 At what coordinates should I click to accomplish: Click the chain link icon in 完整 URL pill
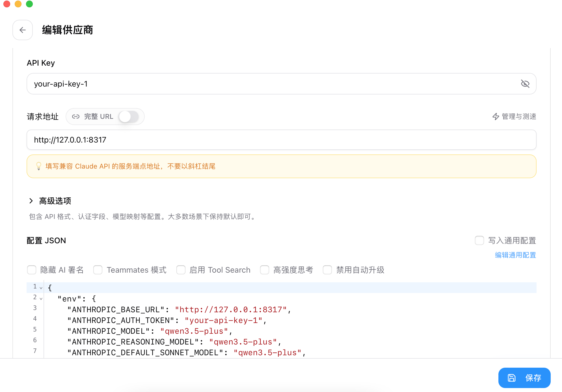(76, 116)
